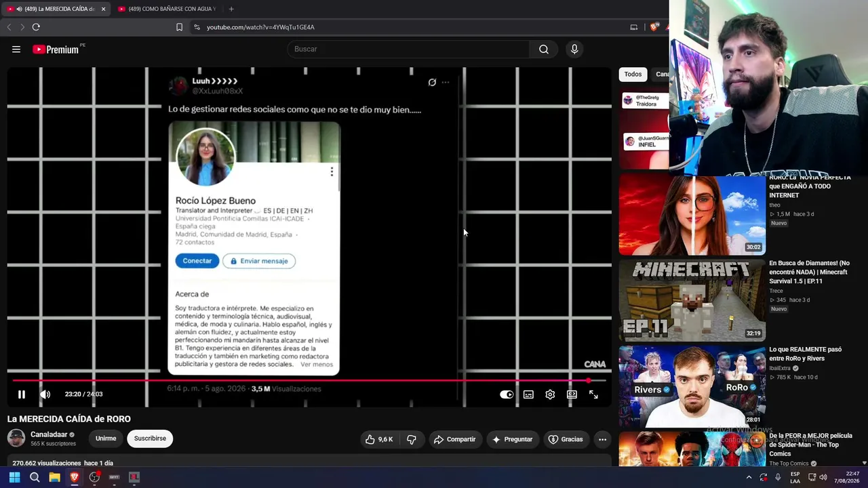Open Windows taskbar search
The image size is (868, 488).
pyautogui.click(x=35, y=477)
